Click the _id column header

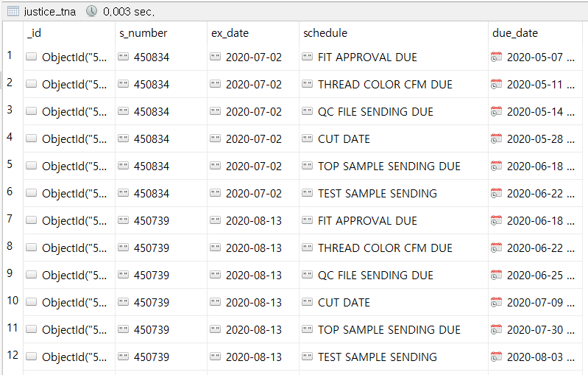[x=34, y=33]
